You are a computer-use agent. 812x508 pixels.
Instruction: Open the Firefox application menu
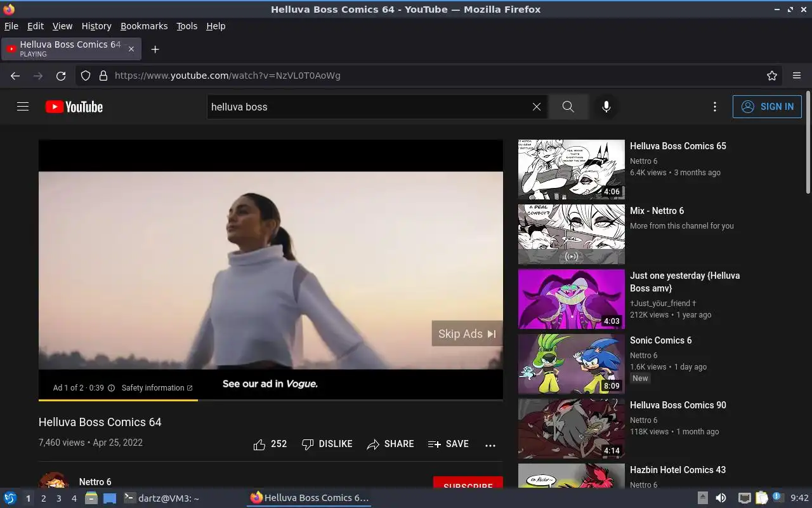[797, 76]
